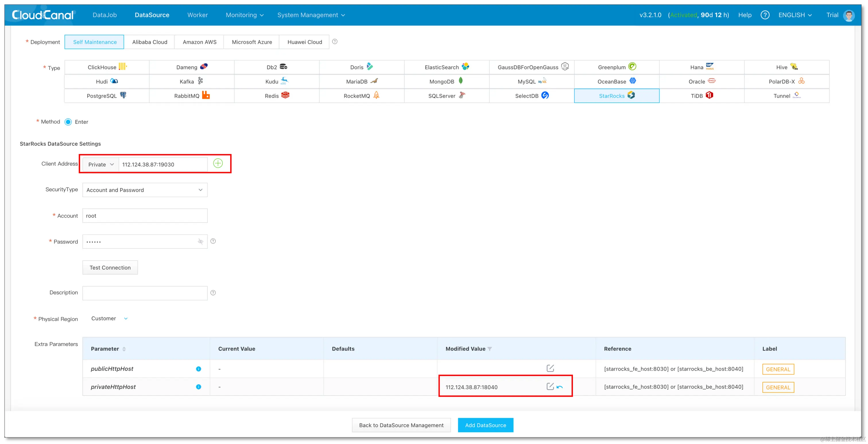Select MongoDB datasource type
868x444 pixels.
[x=447, y=81]
